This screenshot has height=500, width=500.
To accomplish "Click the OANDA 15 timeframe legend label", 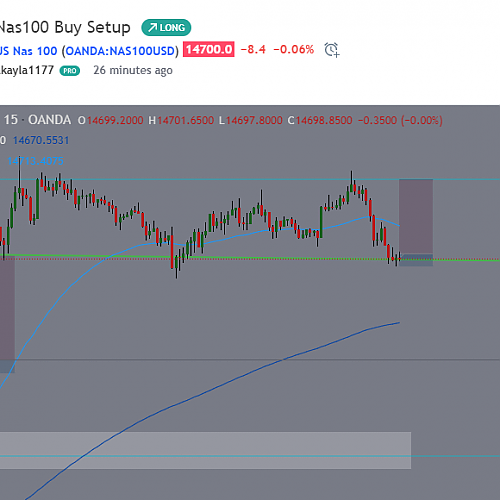I will (37, 120).
